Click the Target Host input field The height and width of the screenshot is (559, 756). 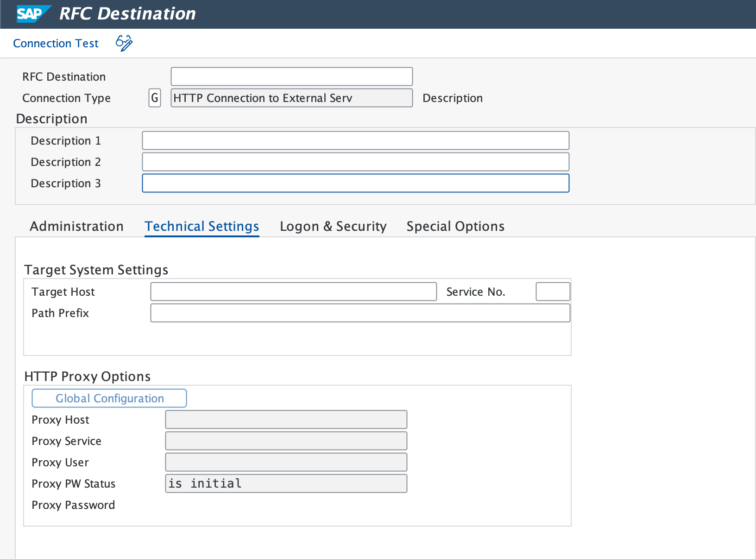point(293,292)
